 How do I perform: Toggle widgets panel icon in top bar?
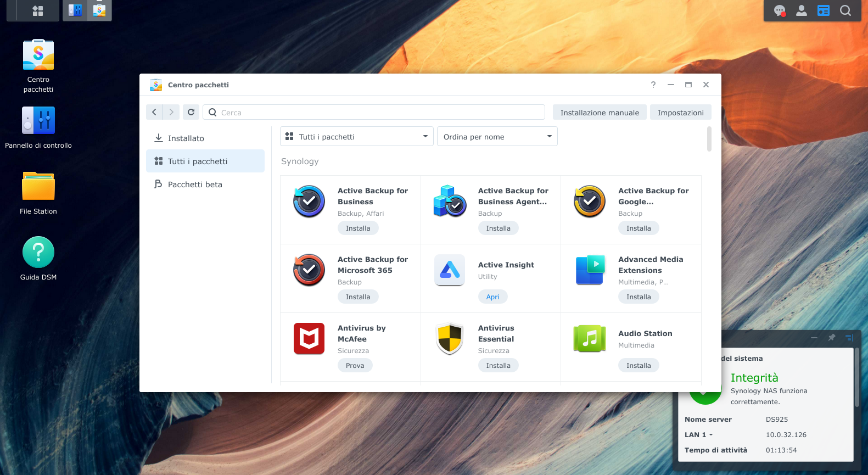[x=824, y=10]
